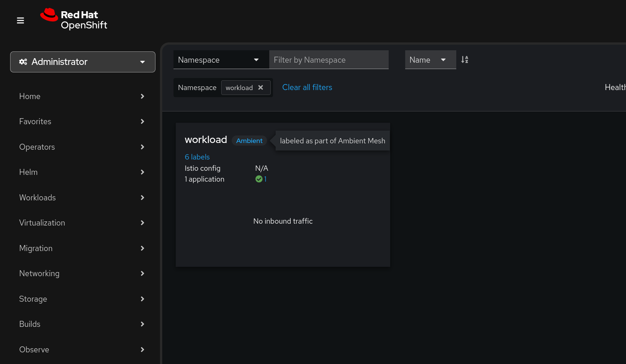The width and height of the screenshot is (626, 364).
Task: Click the Red Hat OpenShift logo
Action: 74,19
